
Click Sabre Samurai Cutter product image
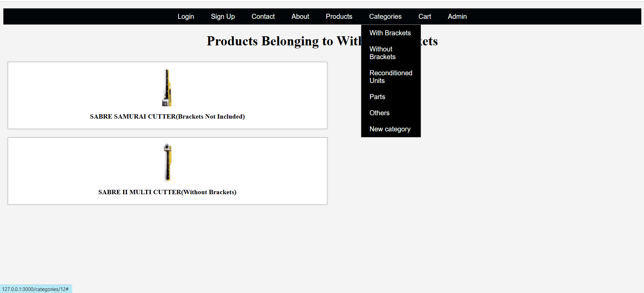pos(167,88)
